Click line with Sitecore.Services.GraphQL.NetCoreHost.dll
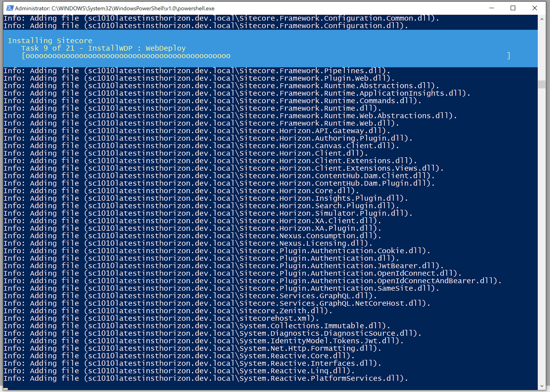The height and width of the screenshot is (392, 550). pyautogui.click(x=217, y=304)
